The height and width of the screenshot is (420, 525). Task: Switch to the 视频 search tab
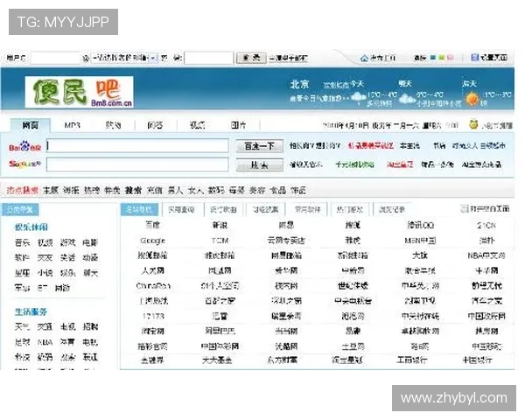pos(197,125)
